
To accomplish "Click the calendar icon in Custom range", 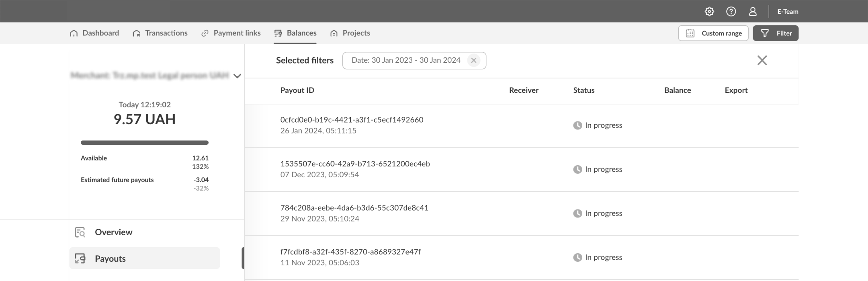I will click(x=690, y=33).
